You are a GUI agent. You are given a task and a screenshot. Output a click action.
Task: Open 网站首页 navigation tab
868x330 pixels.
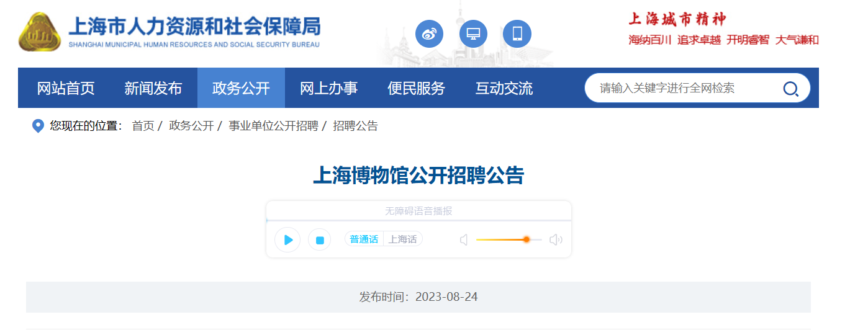point(66,88)
